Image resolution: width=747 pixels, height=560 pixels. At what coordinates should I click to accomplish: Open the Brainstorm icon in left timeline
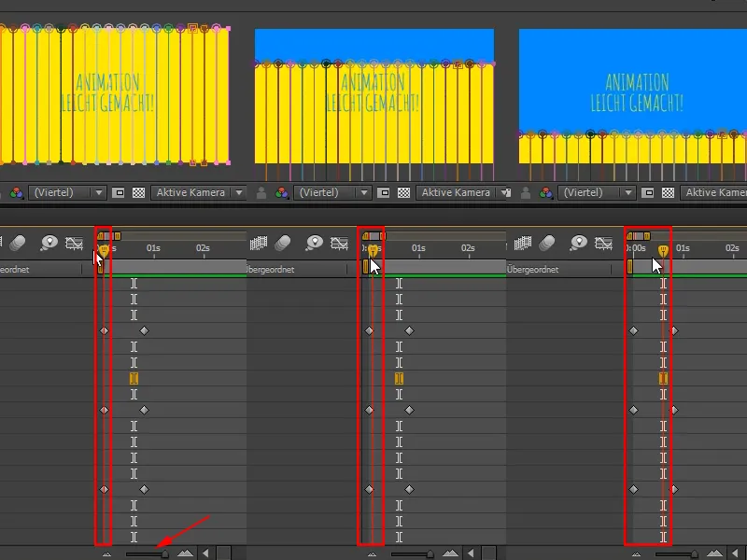coord(49,243)
